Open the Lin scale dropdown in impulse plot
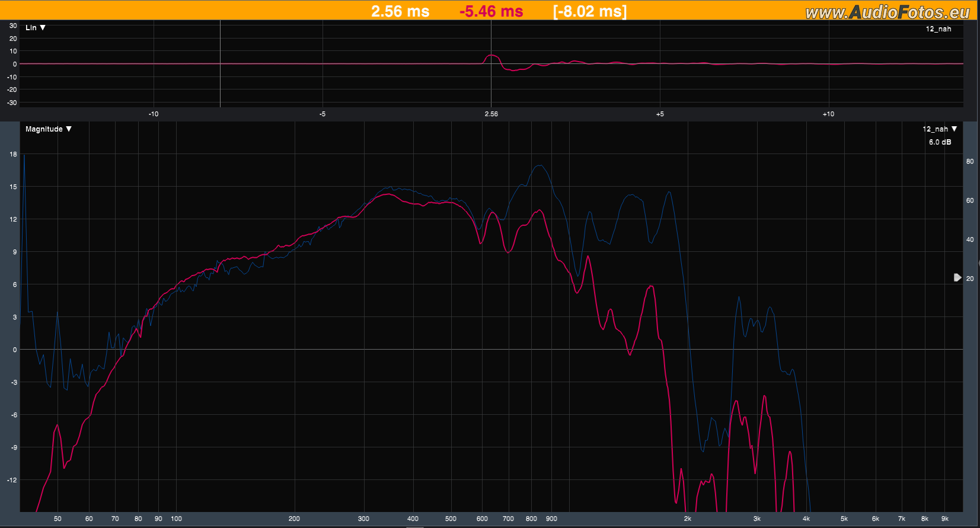 36,28
